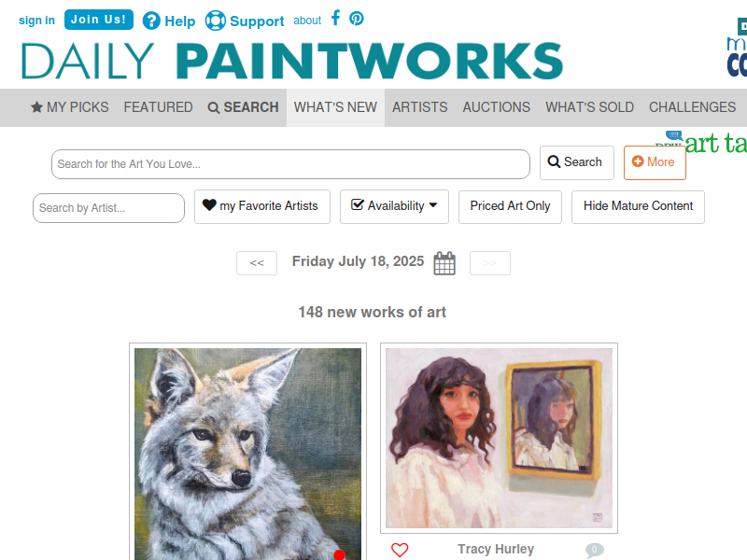This screenshot has height=560, width=747.
Task: Expand the Availability dropdown
Action: click(x=394, y=206)
